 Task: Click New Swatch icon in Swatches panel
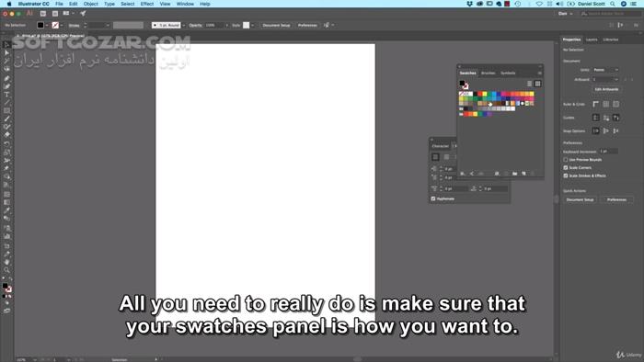click(x=523, y=174)
